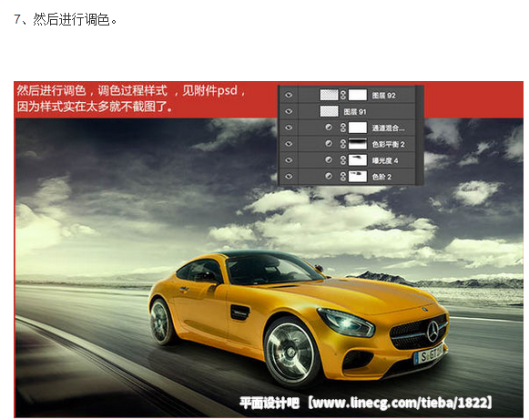
Task: Hide the 通道混合 adjustment layer eye
Action: (x=289, y=128)
